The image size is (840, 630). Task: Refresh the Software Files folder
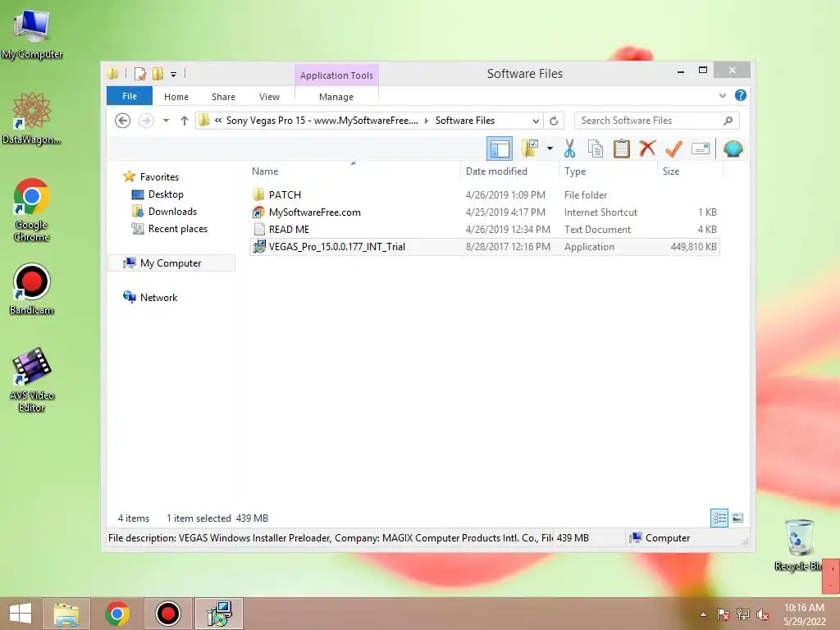point(554,121)
